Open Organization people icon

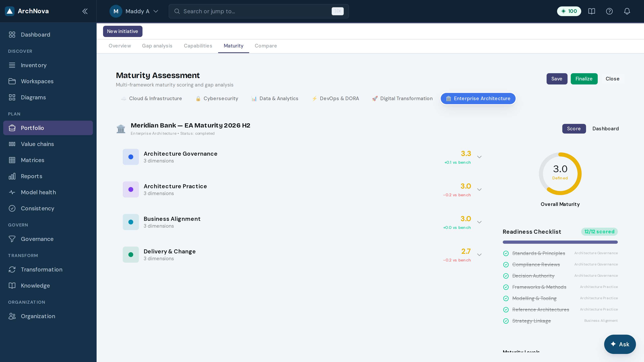tap(12, 316)
